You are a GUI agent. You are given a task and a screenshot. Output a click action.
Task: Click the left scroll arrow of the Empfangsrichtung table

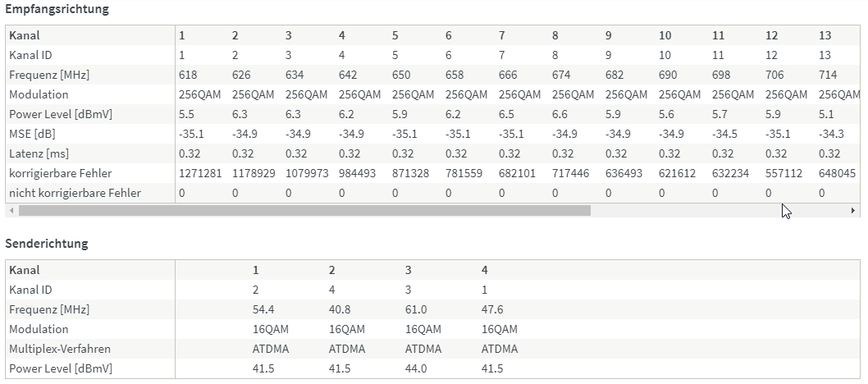point(11,211)
